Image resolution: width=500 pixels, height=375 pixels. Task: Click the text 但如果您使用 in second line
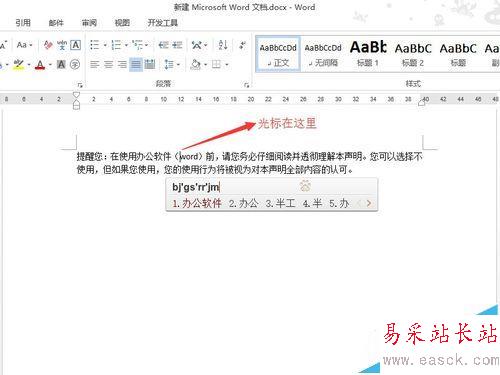(129, 170)
